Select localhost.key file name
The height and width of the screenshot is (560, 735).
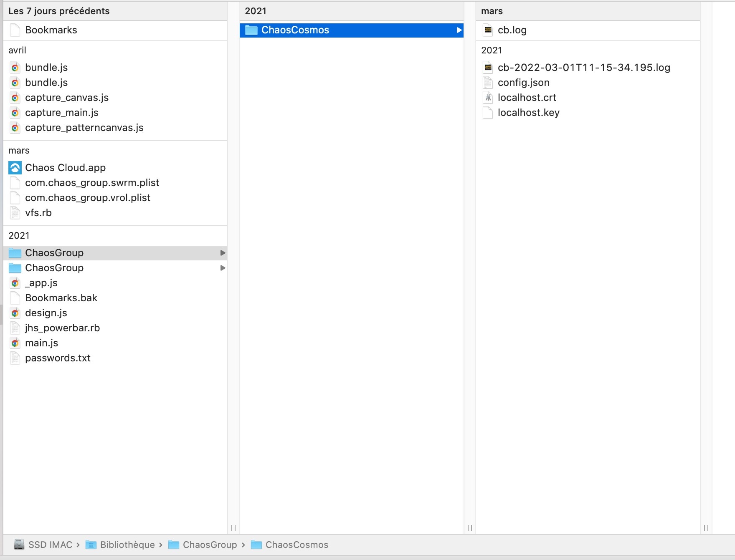[529, 113]
